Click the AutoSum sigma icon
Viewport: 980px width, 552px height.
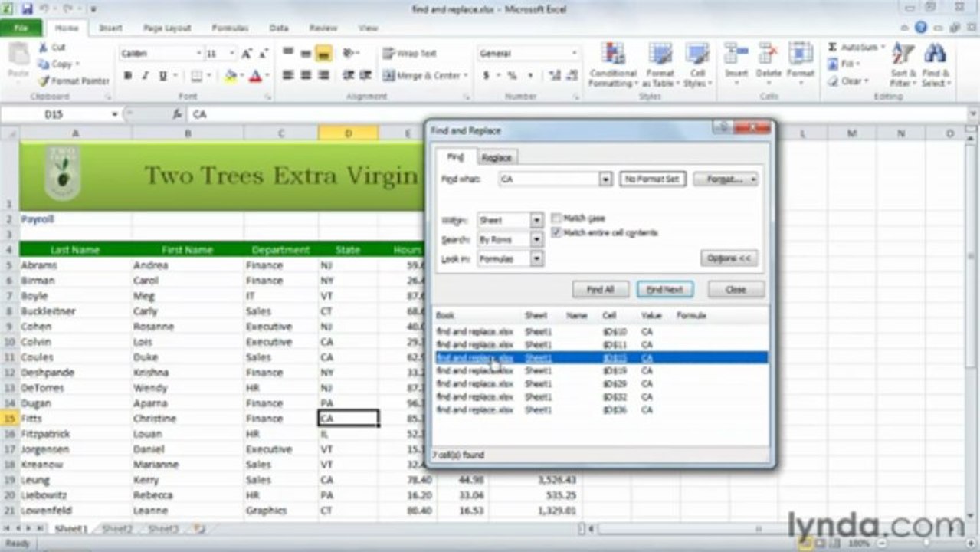click(x=833, y=48)
